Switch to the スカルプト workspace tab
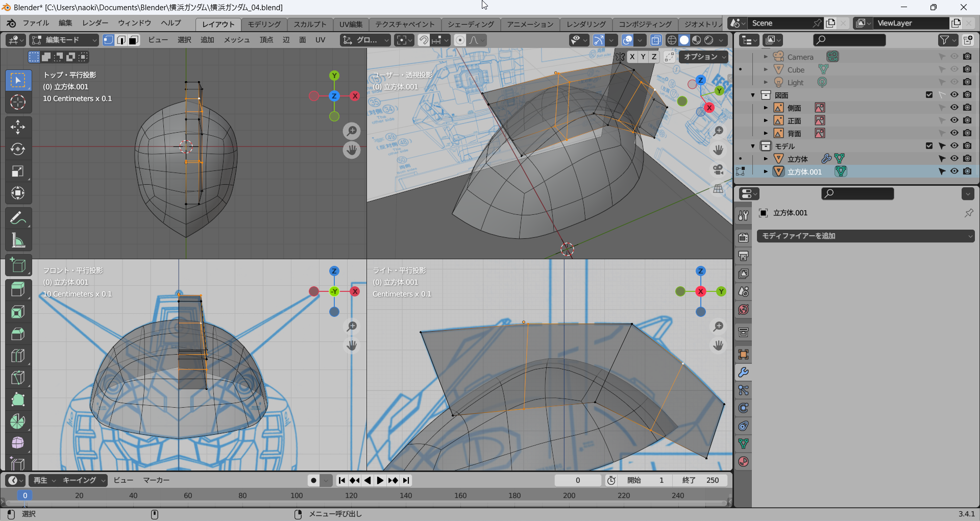 tap(309, 24)
